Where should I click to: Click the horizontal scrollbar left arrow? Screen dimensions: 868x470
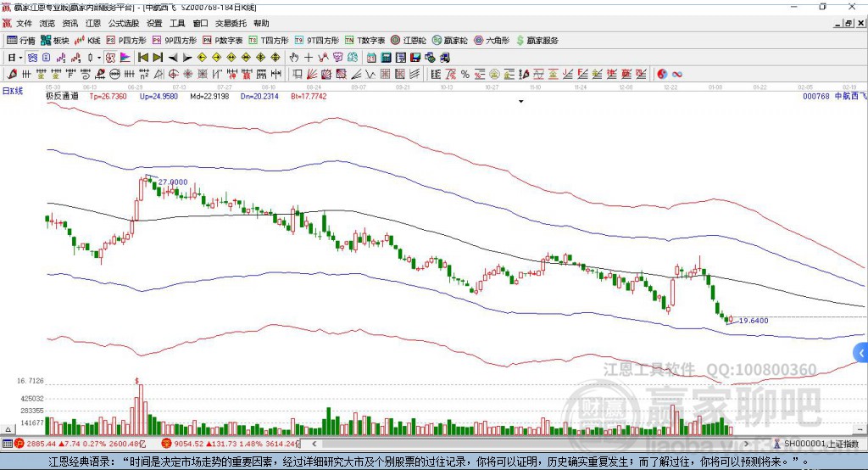click(314, 444)
